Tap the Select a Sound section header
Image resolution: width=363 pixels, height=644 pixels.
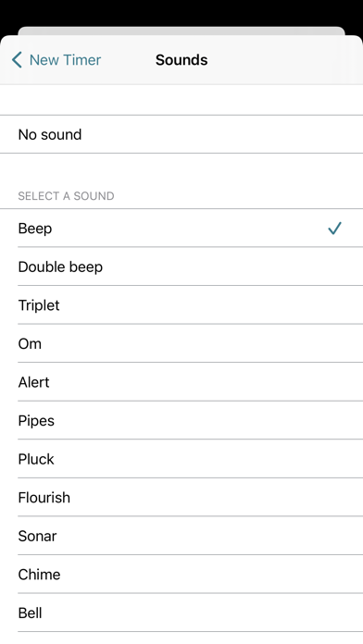pos(66,196)
